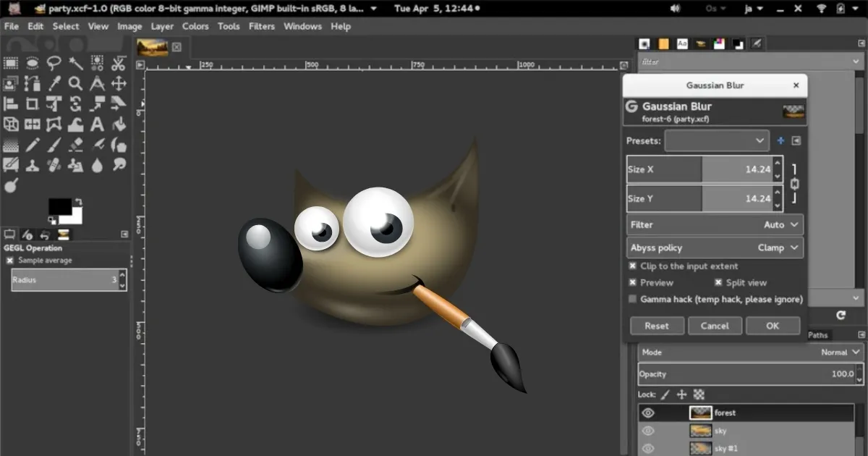The height and width of the screenshot is (456, 868).
Task: Toggle the Split view checkbox
Action: click(719, 283)
